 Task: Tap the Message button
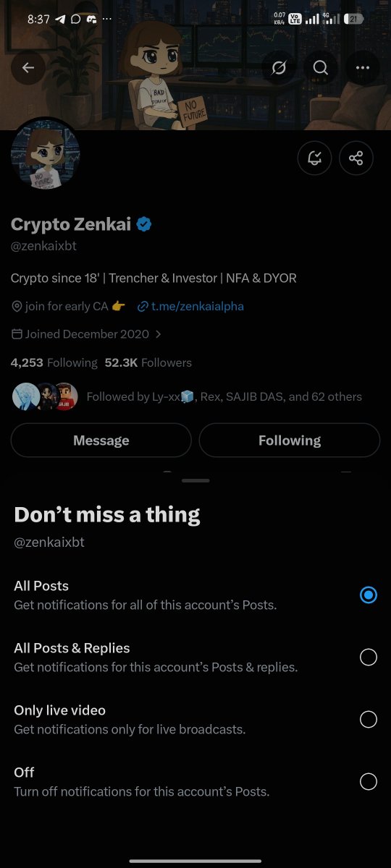(101, 441)
